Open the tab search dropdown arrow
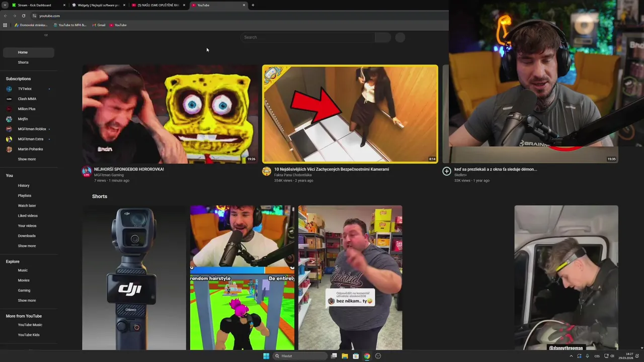 coord(5,5)
